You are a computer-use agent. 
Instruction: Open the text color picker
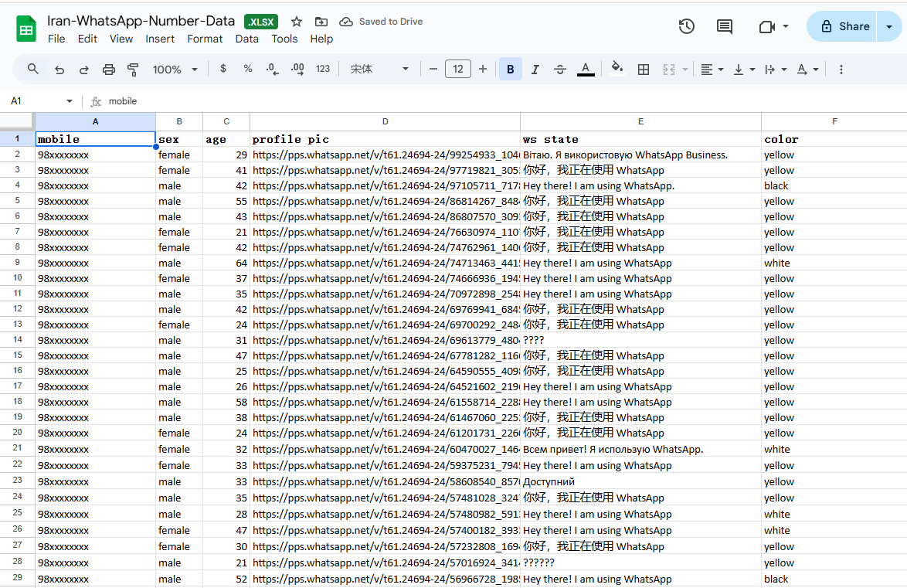pos(586,70)
